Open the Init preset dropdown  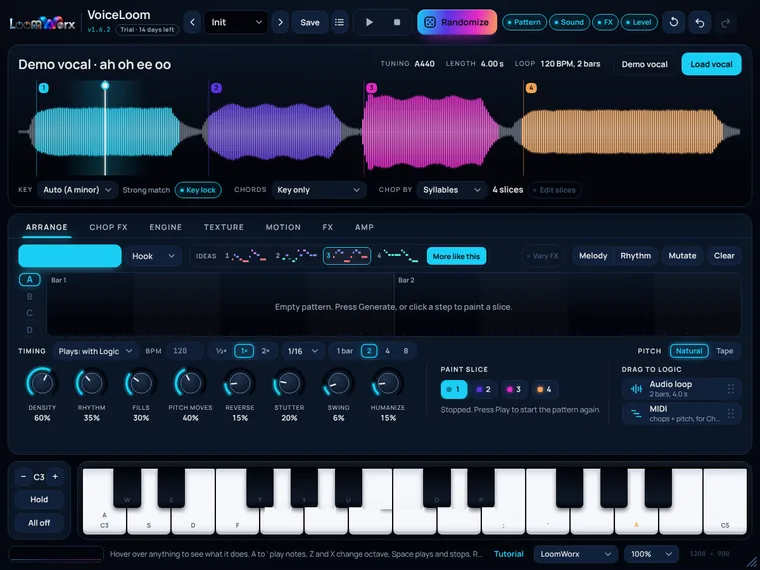(236, 22)
